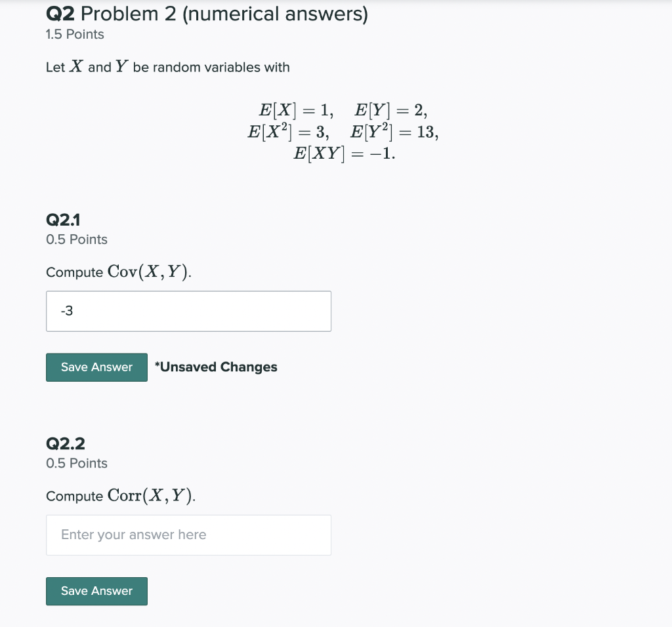This screenshot has width=672, height=627.
Task: Click the '1.5 Points' label
Action: (x=74, y=34)
